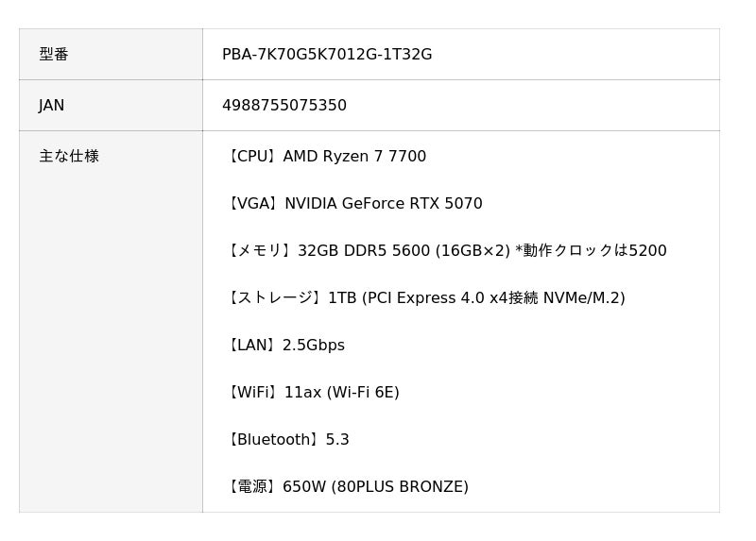Viewport: 756px width, 541px height.
Task: Click the 【VGA】 bracket label
Action: [253, 204]
